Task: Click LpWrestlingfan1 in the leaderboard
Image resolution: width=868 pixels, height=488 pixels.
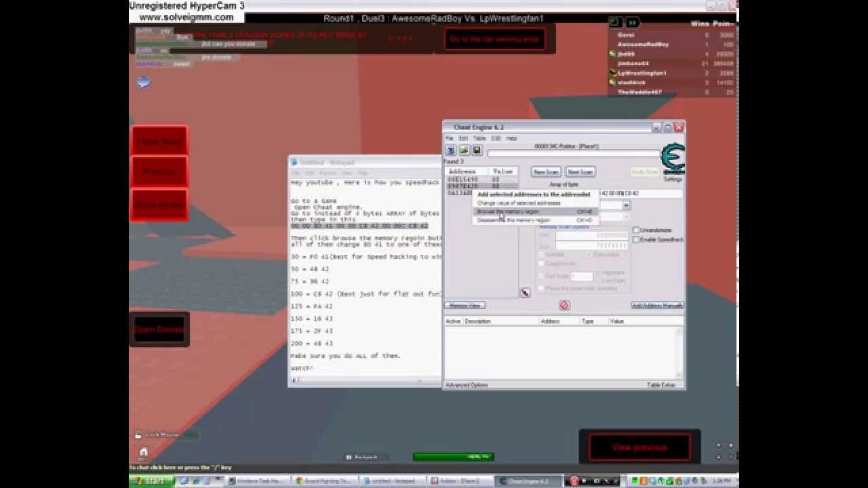Action: point(642,73)
